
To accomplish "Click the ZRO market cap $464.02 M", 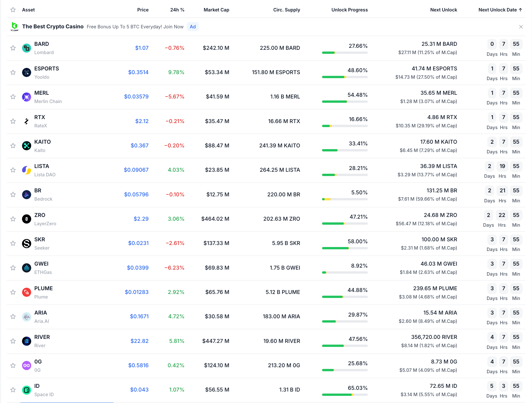I will [x=215, y=219].
